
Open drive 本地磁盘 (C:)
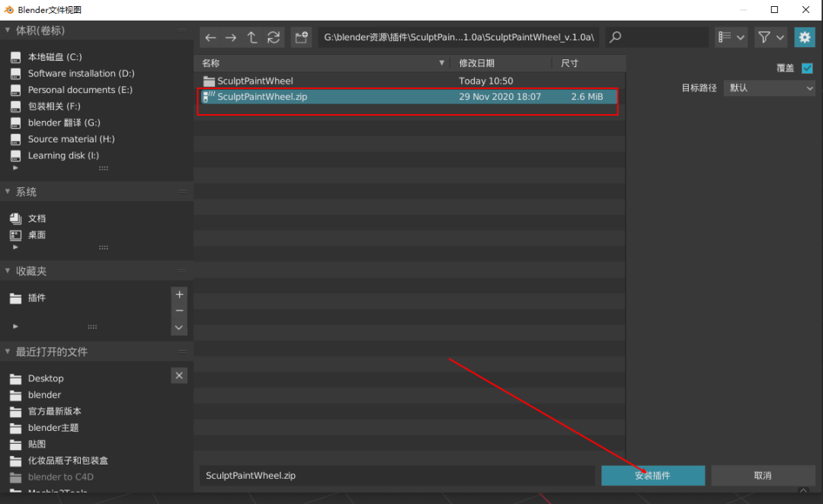(55, 56)
